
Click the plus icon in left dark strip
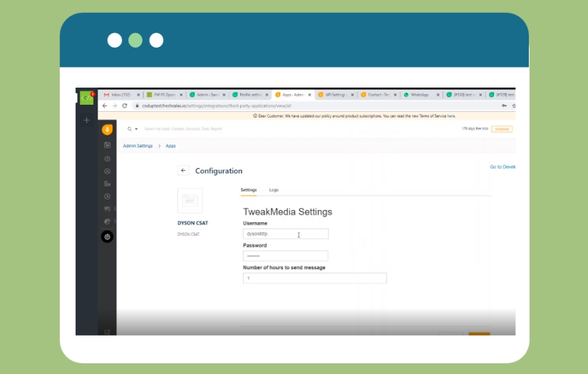tap(87, 120)
